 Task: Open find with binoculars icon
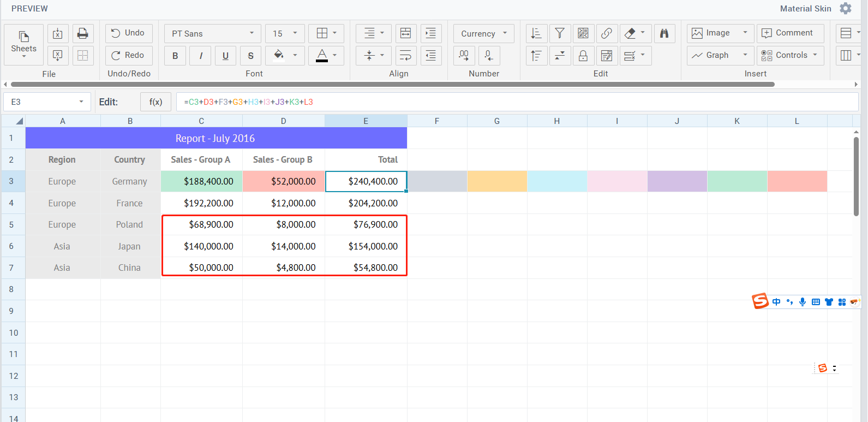tap(664, 34)
